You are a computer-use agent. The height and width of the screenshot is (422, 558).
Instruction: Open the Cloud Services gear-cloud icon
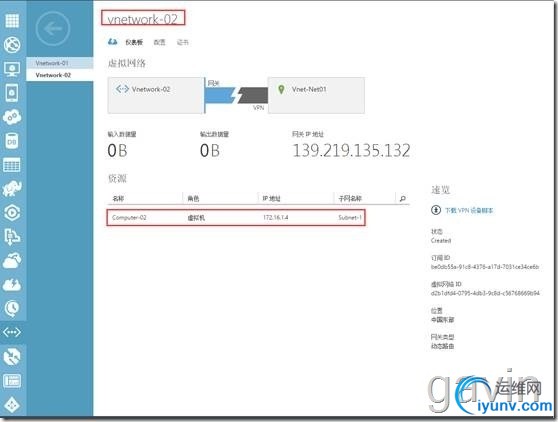point(12,117)
